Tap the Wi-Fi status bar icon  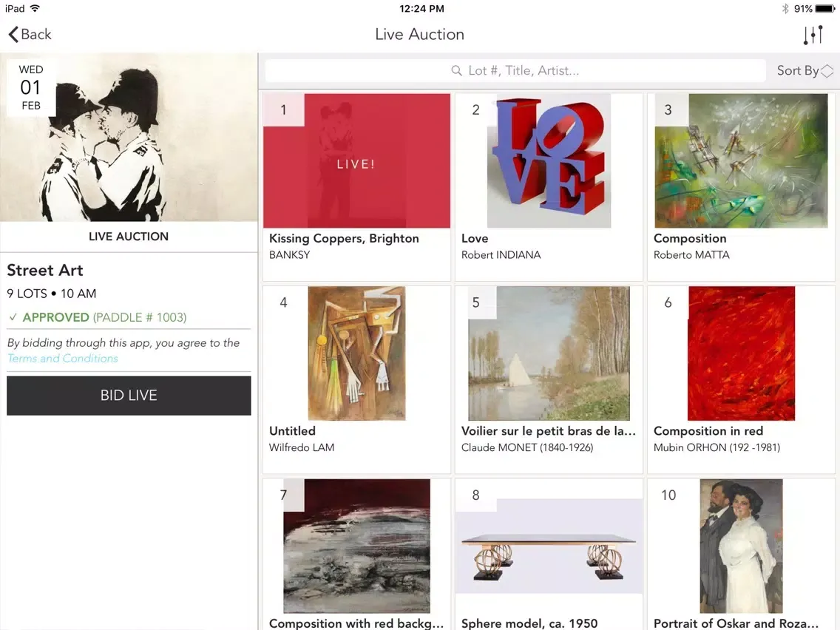click(x=35, y=8)
